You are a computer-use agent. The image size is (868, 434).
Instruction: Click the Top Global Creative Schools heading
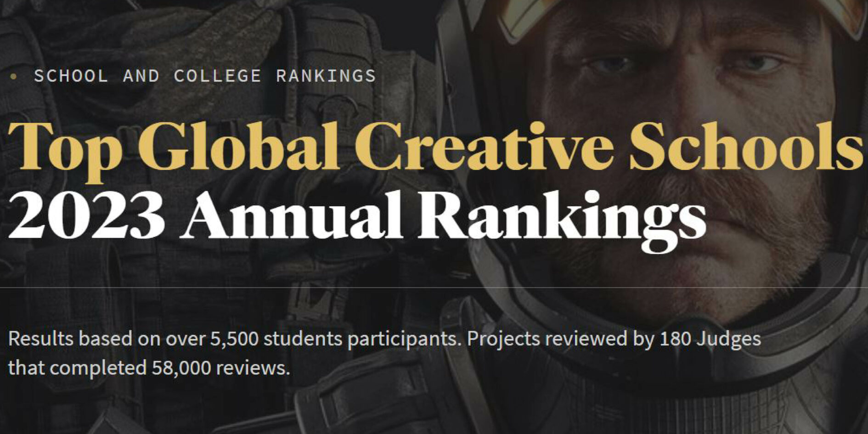(x=434, y=148)
